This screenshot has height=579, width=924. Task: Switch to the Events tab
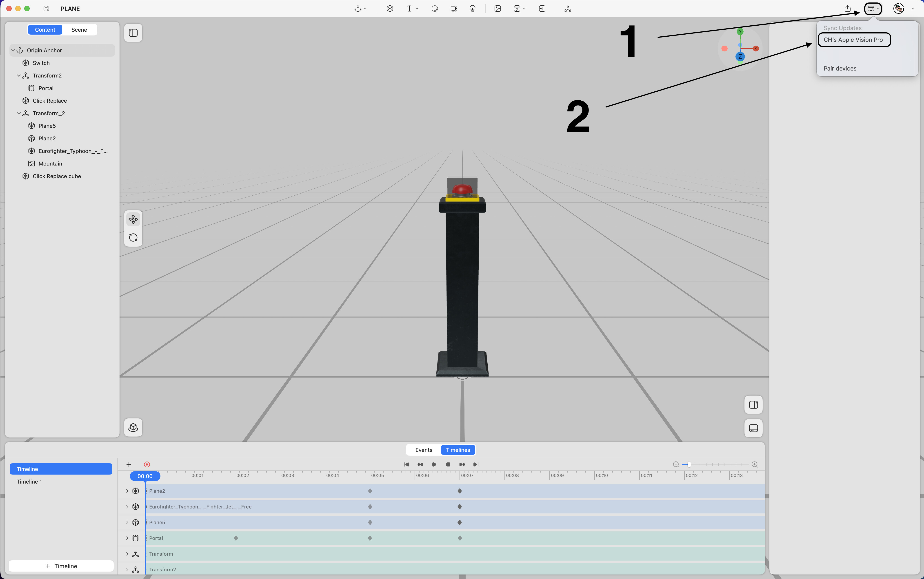424,450
